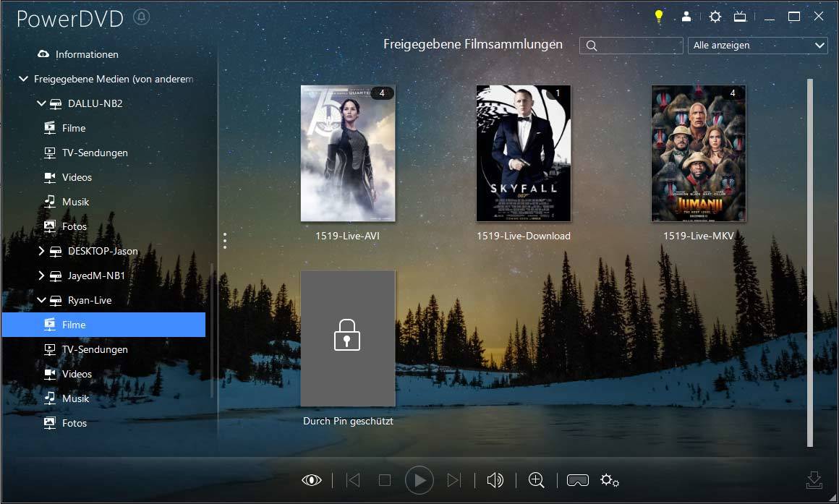This screenshot has width=839, height=504.
Task: Open Informationen in the sidebar
Action: tap(87, 54)
